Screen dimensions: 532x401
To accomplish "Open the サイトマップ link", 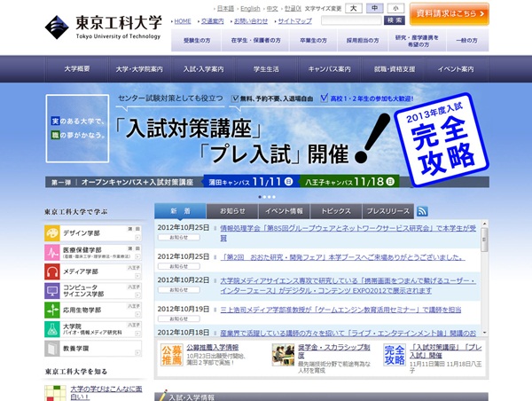I will (295, 21).
